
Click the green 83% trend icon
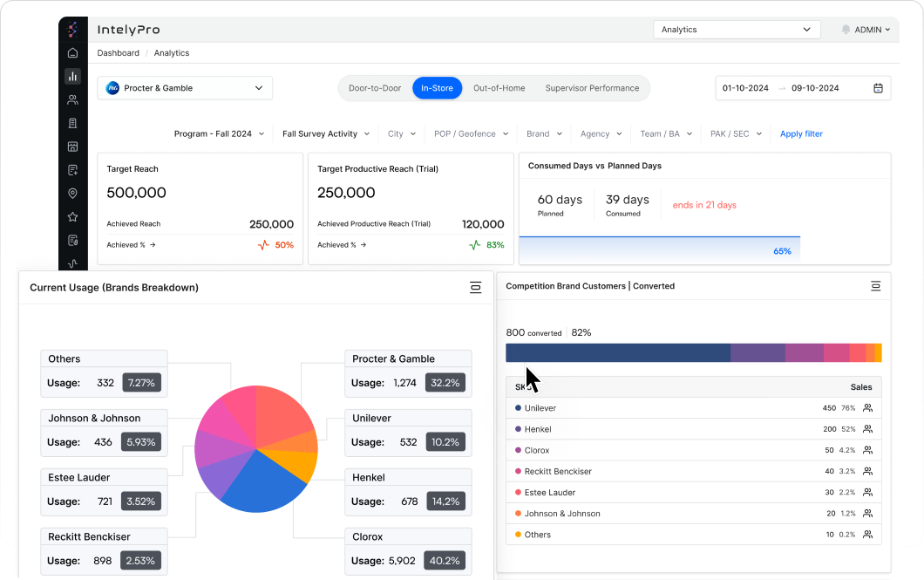[474, 244]
